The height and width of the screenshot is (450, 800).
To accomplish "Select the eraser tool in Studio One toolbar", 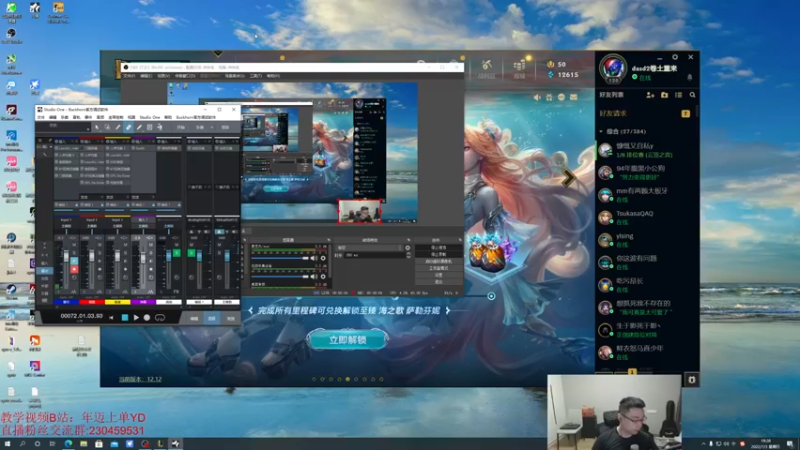I will point(129,127).
